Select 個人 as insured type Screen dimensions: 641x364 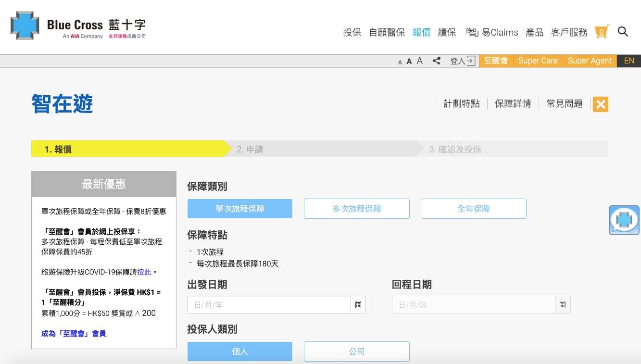pos(240,351)
